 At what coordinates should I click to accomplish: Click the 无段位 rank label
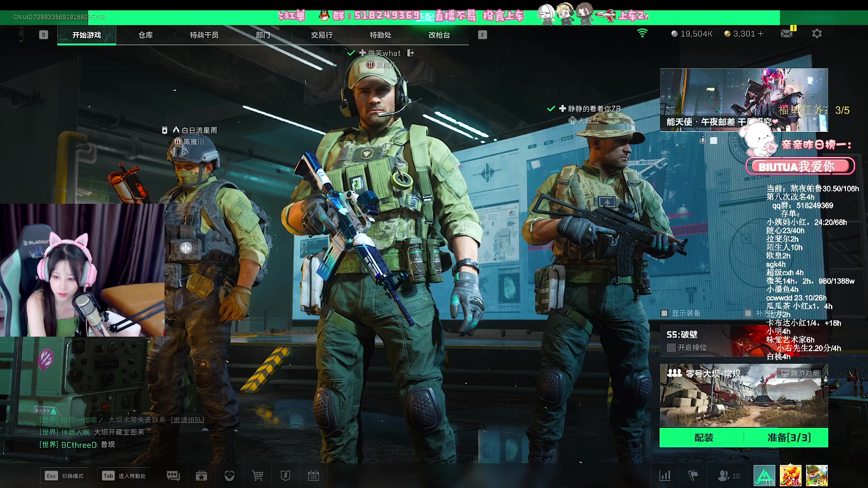point(585,121)
